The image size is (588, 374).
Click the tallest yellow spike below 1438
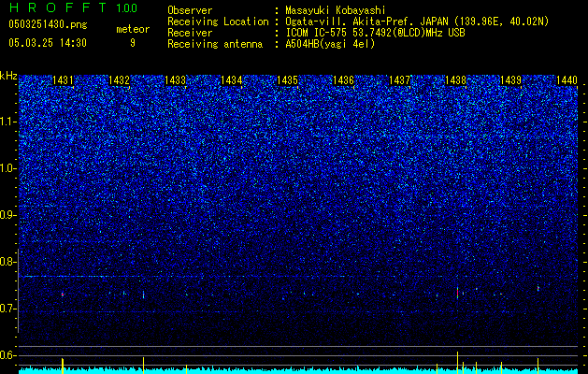[x=457, y=363]
